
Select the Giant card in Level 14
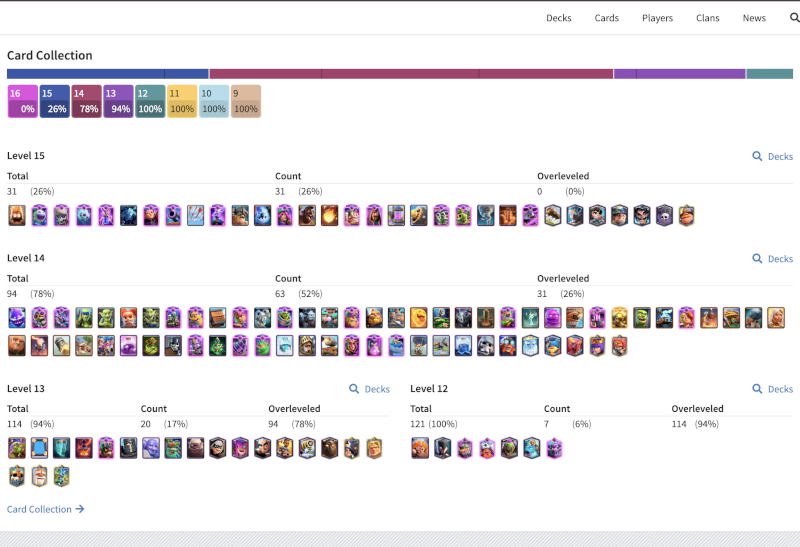(x=17, y=345)
